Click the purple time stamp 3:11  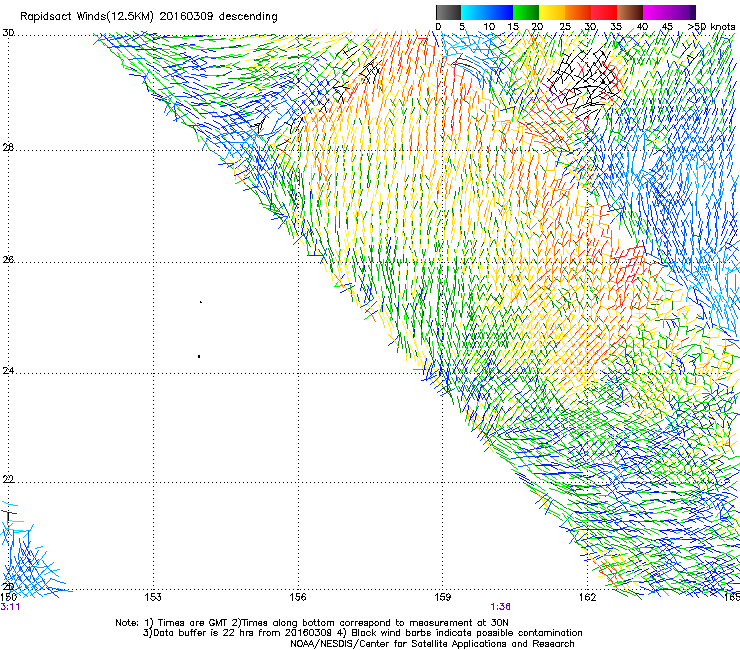coord(10,607)
